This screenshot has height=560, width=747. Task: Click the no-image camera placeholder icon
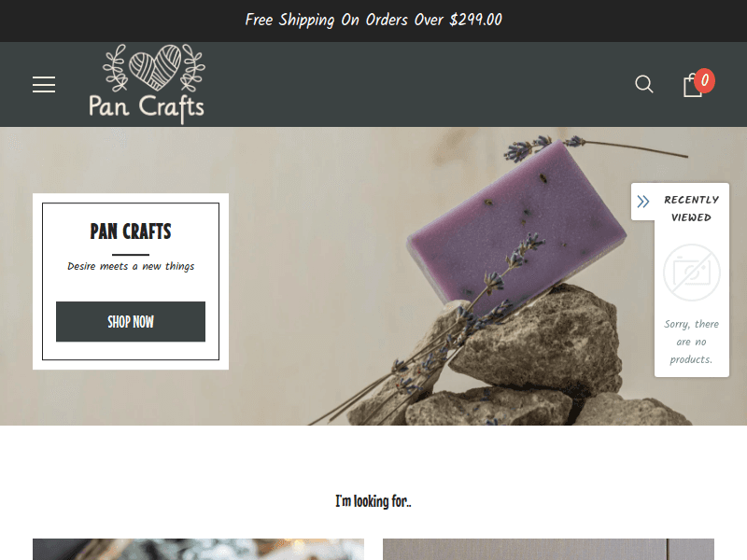point(692,273)
